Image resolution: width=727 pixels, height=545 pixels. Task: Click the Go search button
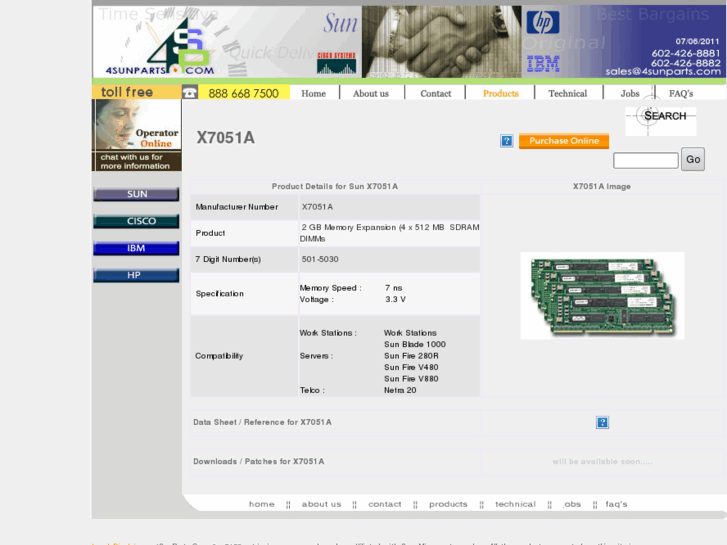tap(693, 160)
